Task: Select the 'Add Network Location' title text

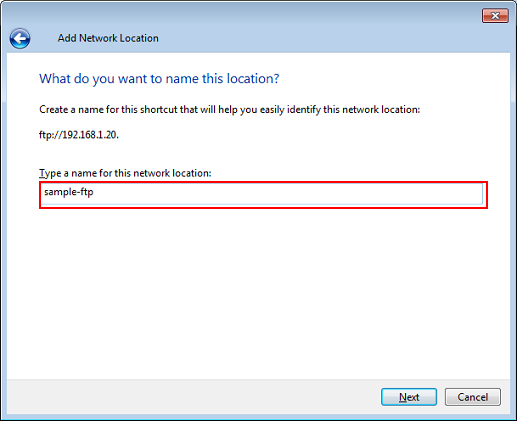Action: pos(108,38)
